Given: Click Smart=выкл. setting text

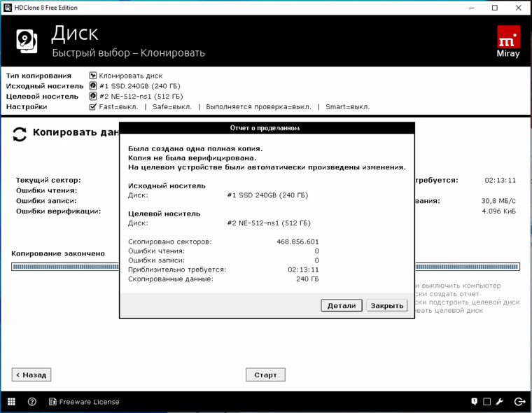Looking at the screenshot, I should pos(348,107).
